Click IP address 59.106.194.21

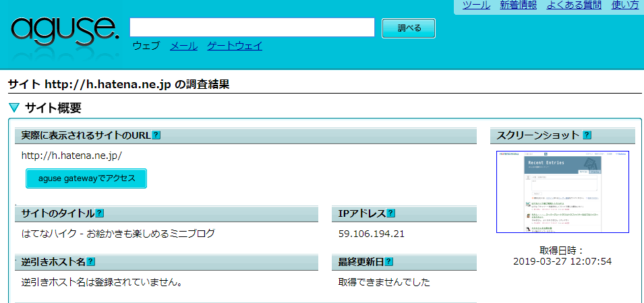tap(372, 234)
